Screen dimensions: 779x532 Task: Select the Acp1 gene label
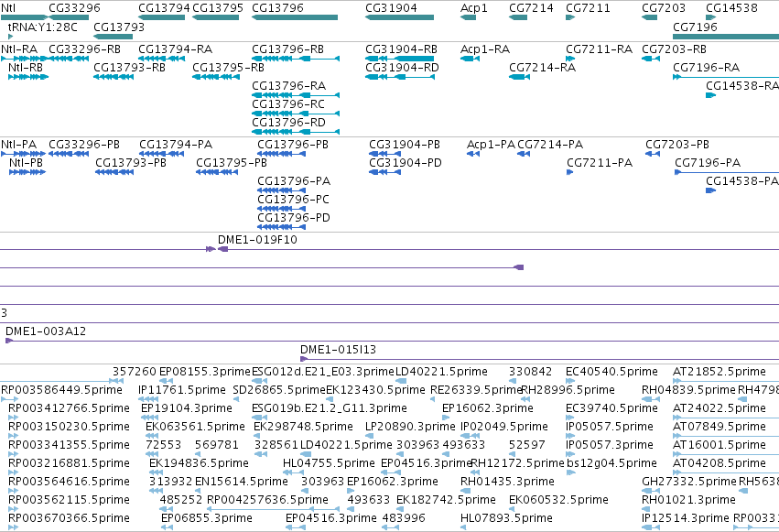[474, 8]
